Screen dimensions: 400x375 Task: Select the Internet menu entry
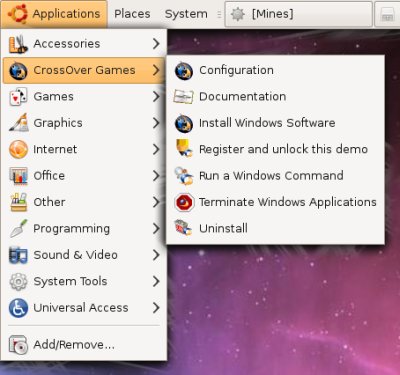(84, 149)
